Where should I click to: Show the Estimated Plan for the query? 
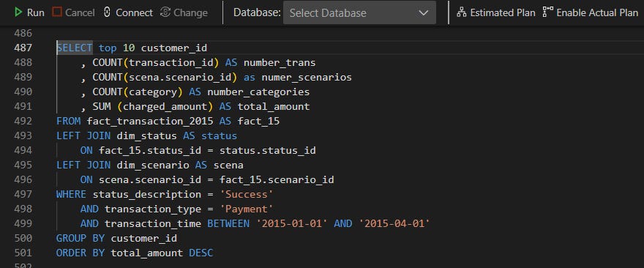(x=503, y=12)
